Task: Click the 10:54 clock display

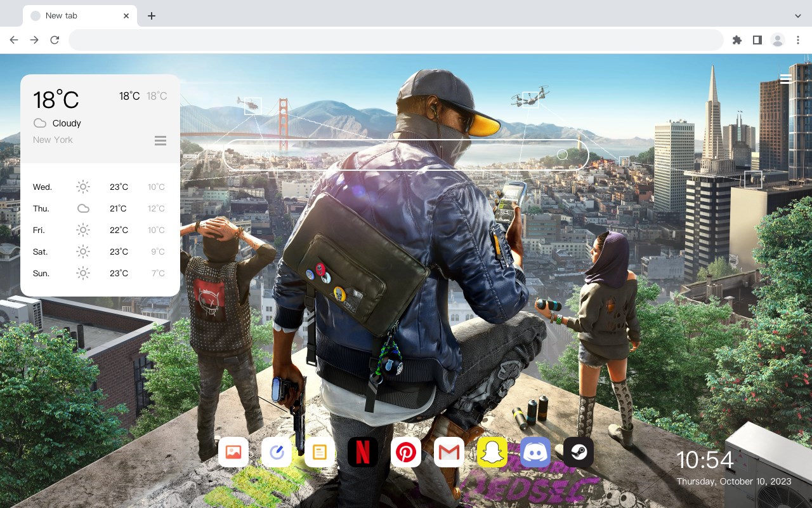Action: click(x=705, y=460)
